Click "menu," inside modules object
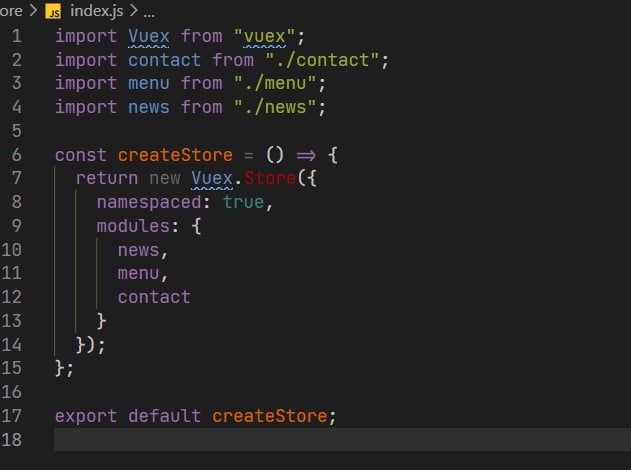Viewport: 631px width, 470px height. click(x=142, y=273)
